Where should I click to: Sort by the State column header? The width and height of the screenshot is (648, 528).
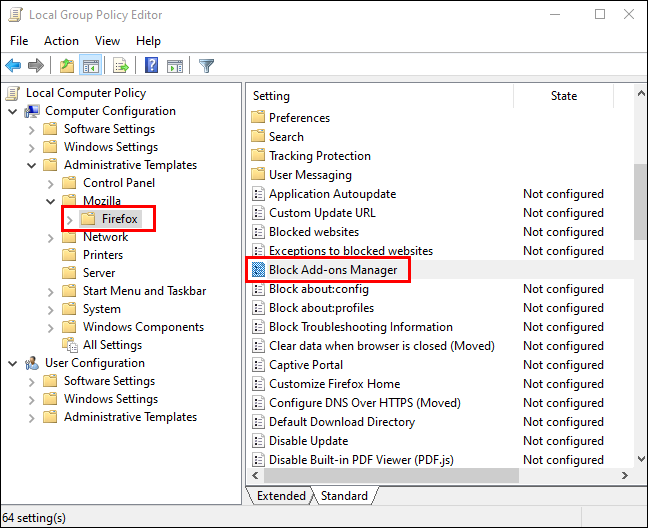pos(563,96)
